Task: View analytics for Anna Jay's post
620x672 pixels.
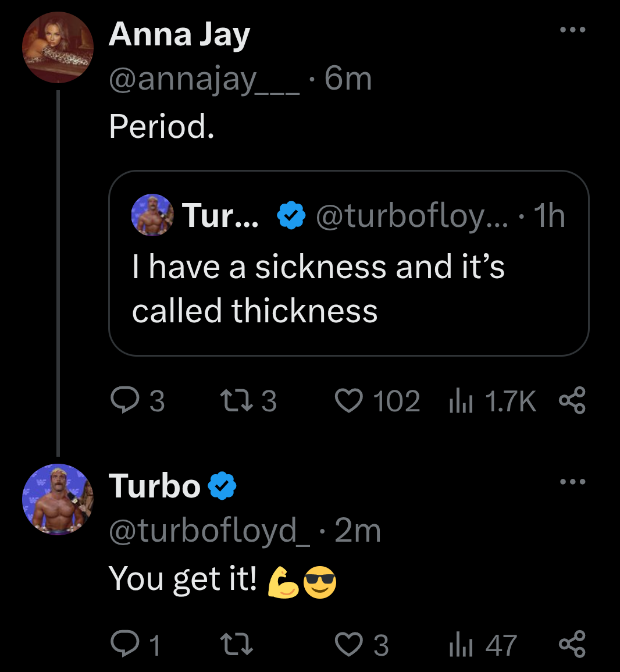Action: pyautogui.click(x=461, y=401)
